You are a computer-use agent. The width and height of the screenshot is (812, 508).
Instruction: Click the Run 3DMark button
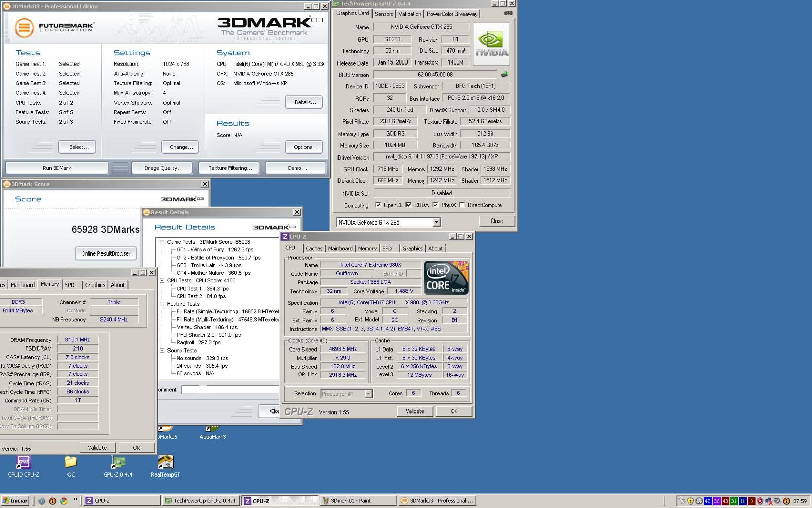pos(57,168)
